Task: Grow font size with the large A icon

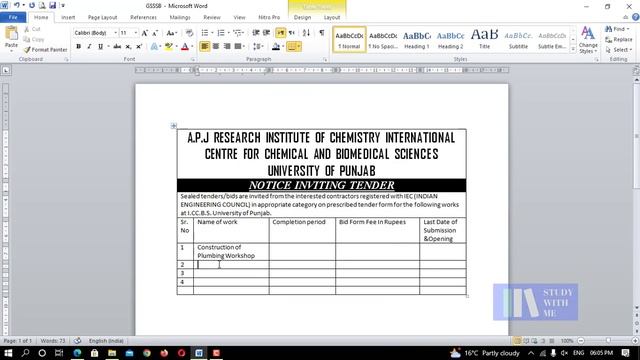Action: click(x=144, y=33)
